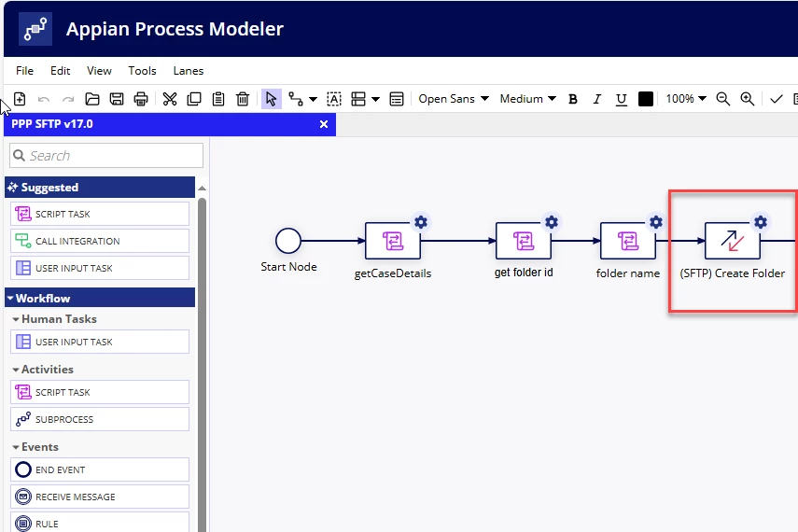The height and width of the screenshot is (532, 798).
Task: Click gear badge on folder name node
Action: click(x=656, y=222)
